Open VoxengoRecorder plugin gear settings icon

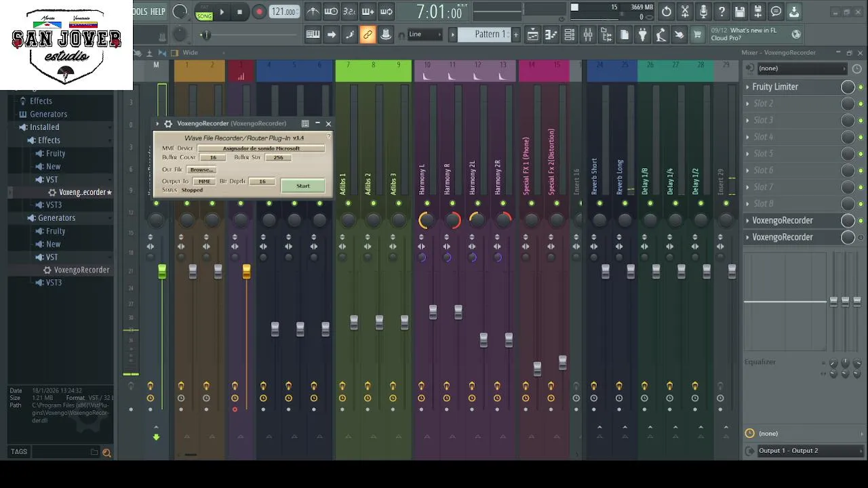168,123
